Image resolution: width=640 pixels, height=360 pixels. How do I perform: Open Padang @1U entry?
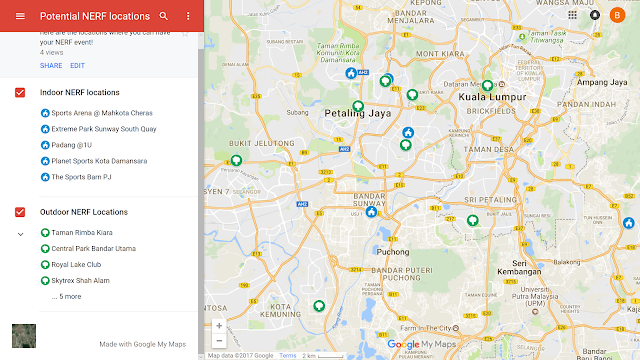(x=71, y=145)
